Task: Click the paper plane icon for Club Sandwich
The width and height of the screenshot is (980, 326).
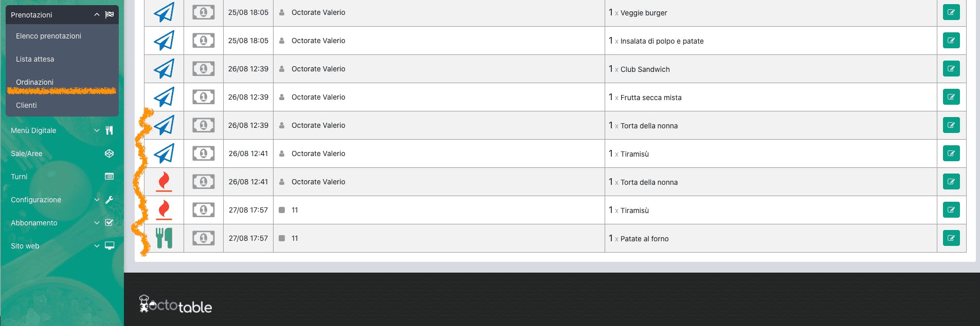Action: [164, 69]
